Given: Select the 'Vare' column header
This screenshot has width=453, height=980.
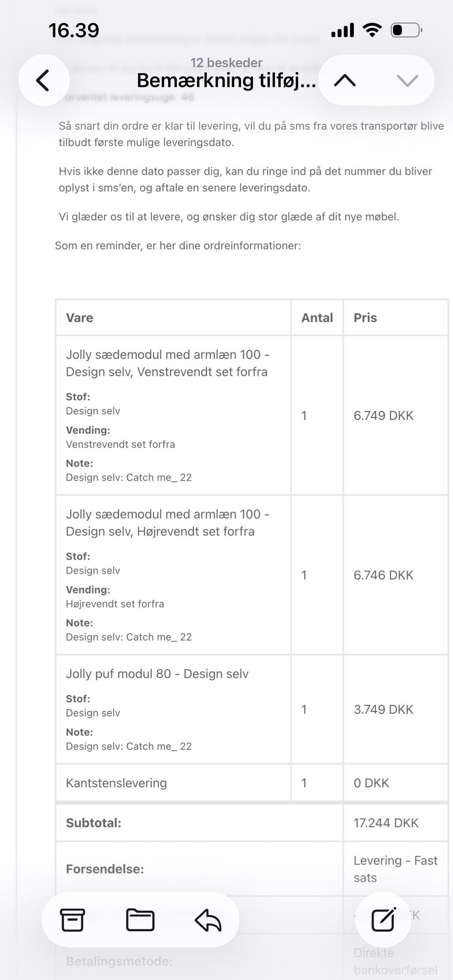Looking at the screenshot, I should [x=79, y=318].
